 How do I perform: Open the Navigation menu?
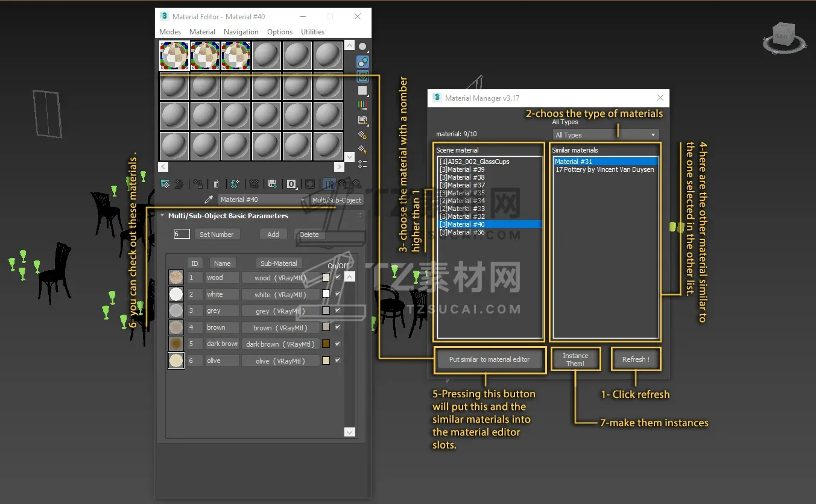pyautogui.click(x=241, y=32)
